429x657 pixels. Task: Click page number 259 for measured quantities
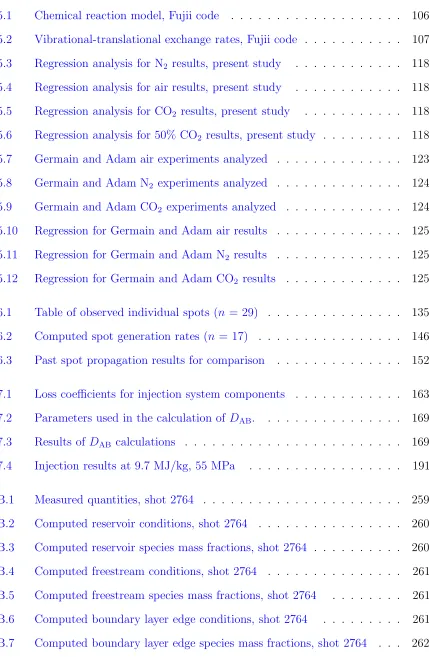(420, 500)
